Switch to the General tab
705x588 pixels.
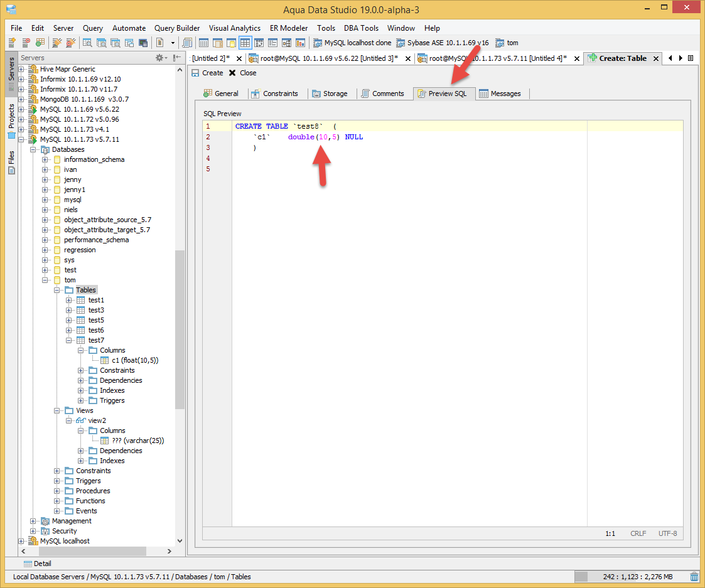(221, 94)
